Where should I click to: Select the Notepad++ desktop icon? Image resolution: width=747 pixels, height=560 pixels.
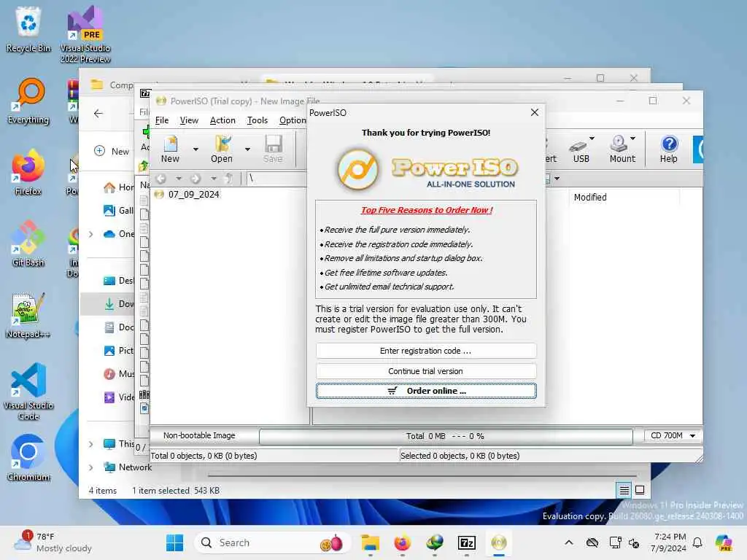pyautogui.click(x=28, y=315)
